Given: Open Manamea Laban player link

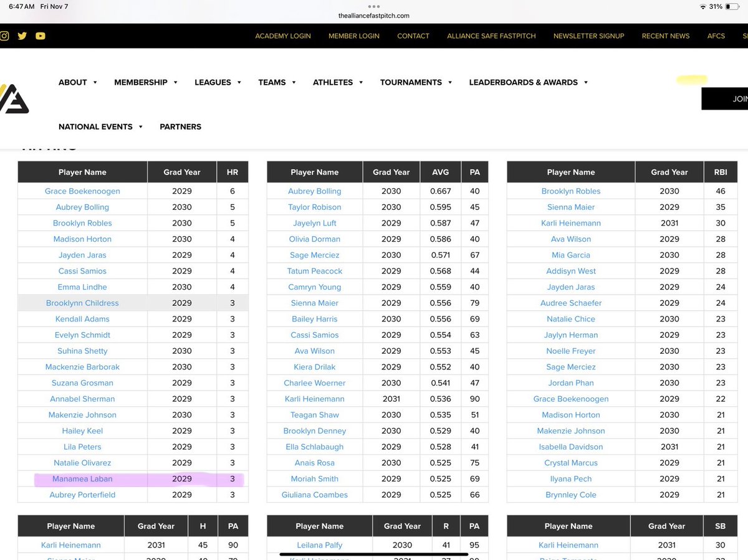Looking at the screenshot, I should tap(82, 479).
